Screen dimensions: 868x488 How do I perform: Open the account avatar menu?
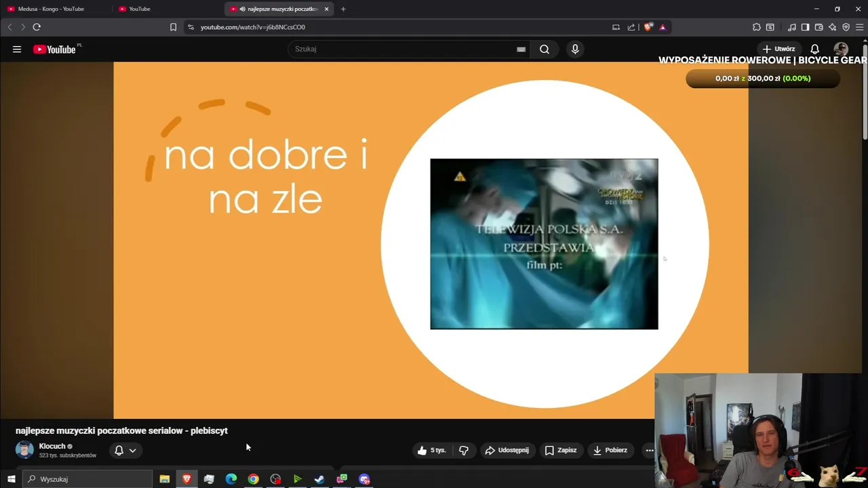(841, 49)
